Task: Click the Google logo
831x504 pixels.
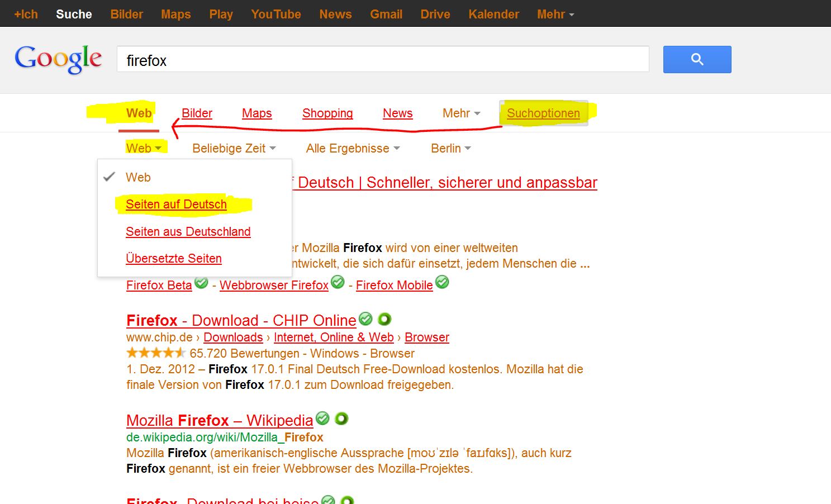Action: (x=58, y=59)
